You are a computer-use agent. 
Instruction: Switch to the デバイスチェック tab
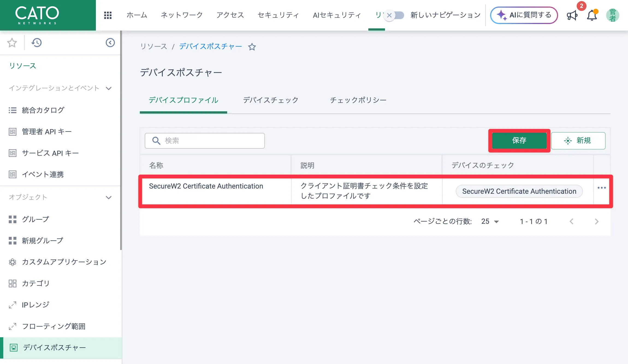click(271, 100)
